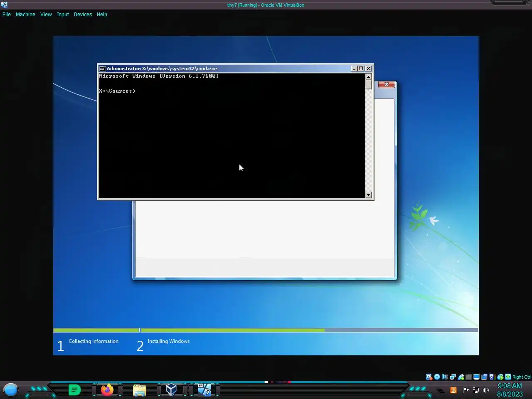Screen dimensions: 532x399
Task: Open VirtualBox Manager from the taskbar
Action: click(x=171, y=389)
